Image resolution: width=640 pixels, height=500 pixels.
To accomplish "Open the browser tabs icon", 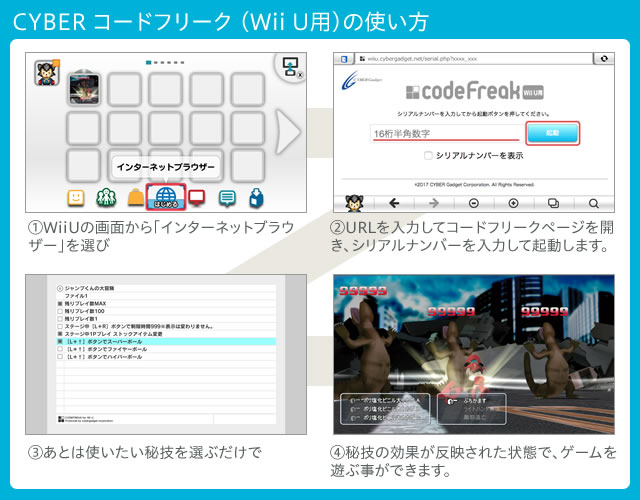I will (x=553, y=203).
